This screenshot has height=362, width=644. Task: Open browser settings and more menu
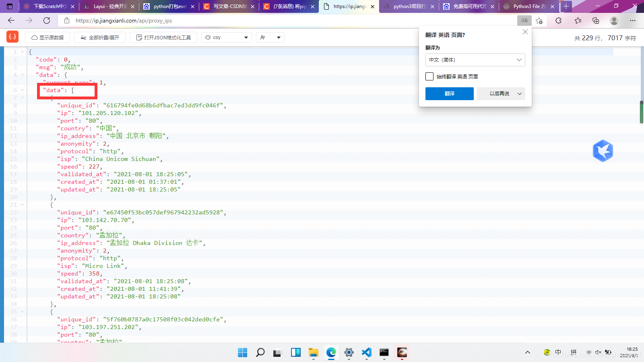tap(633, 21)
